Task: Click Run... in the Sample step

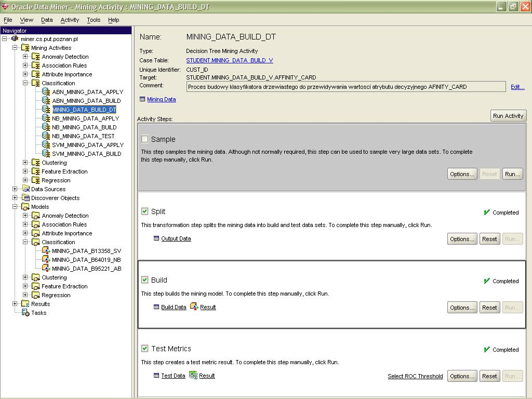Action: [512, 174]
